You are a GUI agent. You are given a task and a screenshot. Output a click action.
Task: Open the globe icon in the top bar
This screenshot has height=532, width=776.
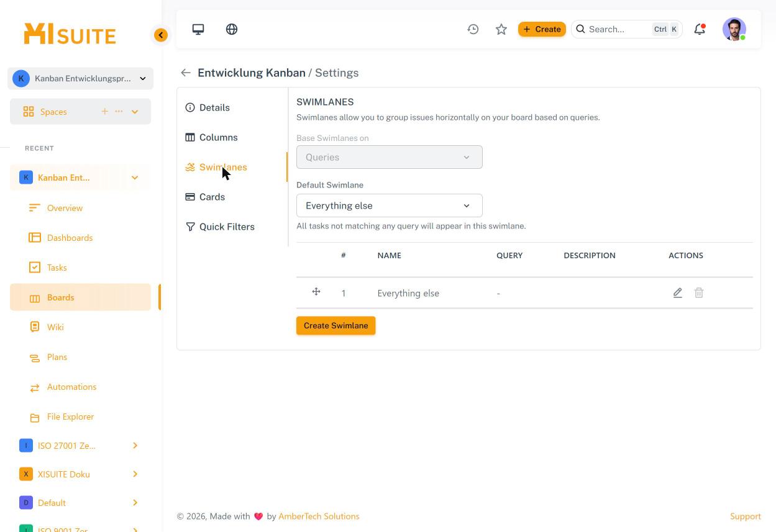pyautogui.click(x=232, y=29)
